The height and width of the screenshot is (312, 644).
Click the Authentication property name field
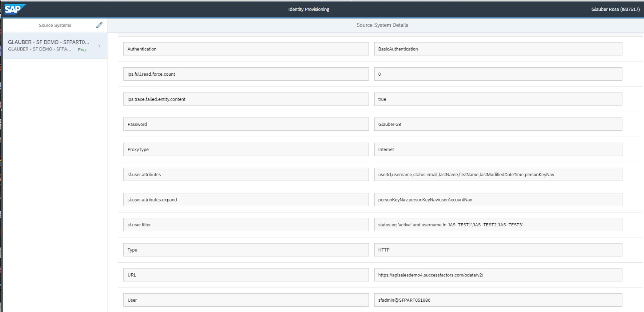pyautogui.click(x=246, y=49)
